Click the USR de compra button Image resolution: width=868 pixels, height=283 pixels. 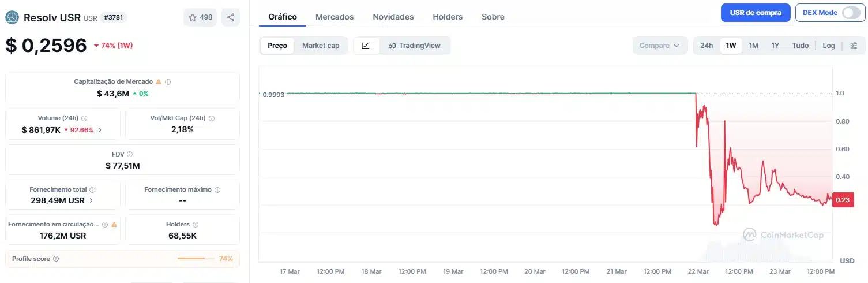(x=755, y=13)
